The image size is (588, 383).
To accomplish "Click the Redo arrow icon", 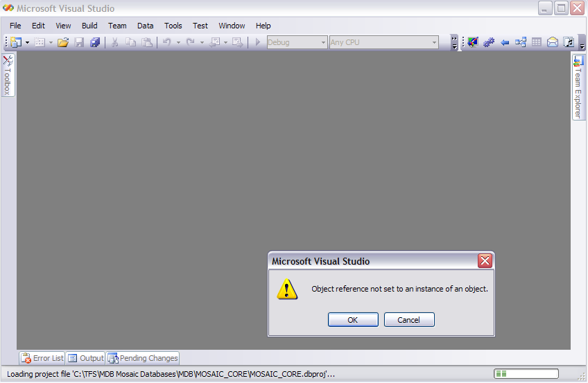I will point(191,42).
